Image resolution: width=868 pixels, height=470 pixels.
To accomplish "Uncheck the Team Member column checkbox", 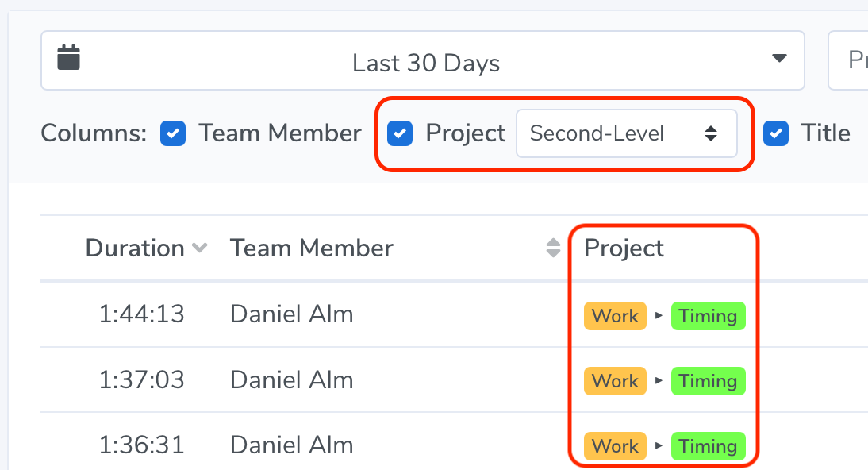I will [x=173, y=133].
